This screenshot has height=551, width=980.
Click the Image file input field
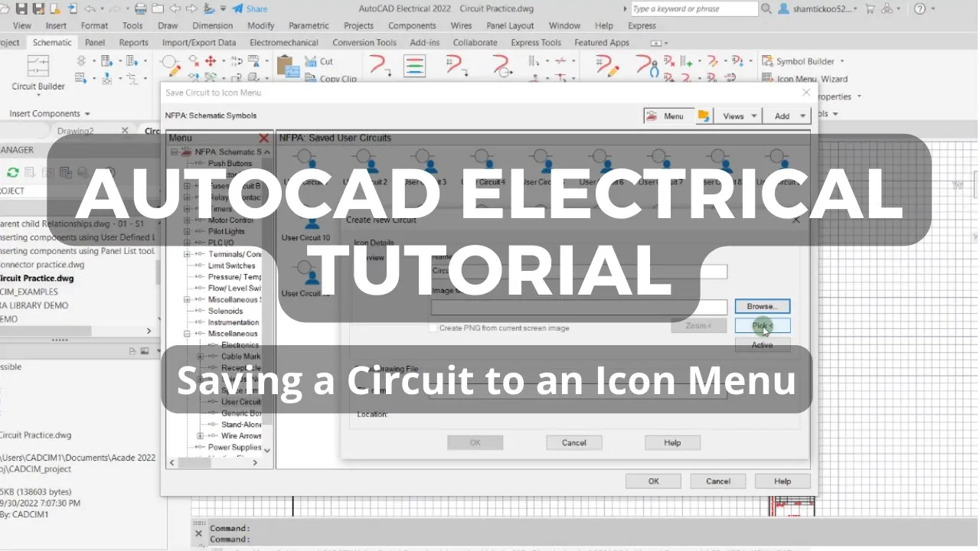[x=579, y=307]
